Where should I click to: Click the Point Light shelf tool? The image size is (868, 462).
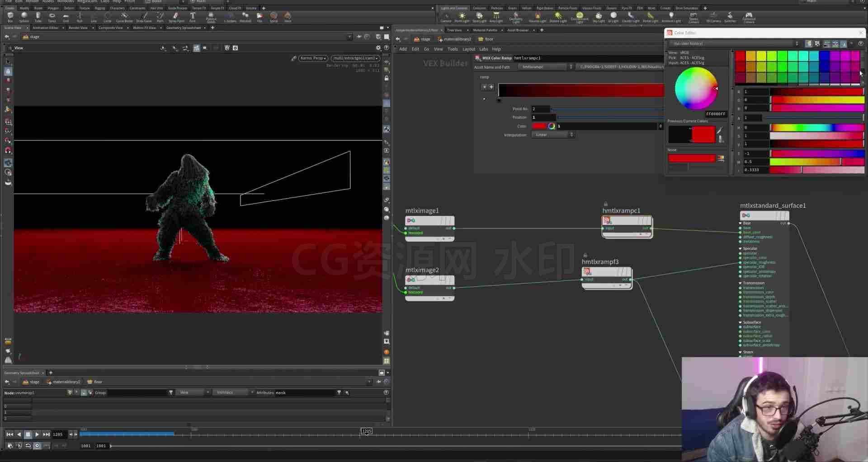pyautogui.click(x=462, y=17)
